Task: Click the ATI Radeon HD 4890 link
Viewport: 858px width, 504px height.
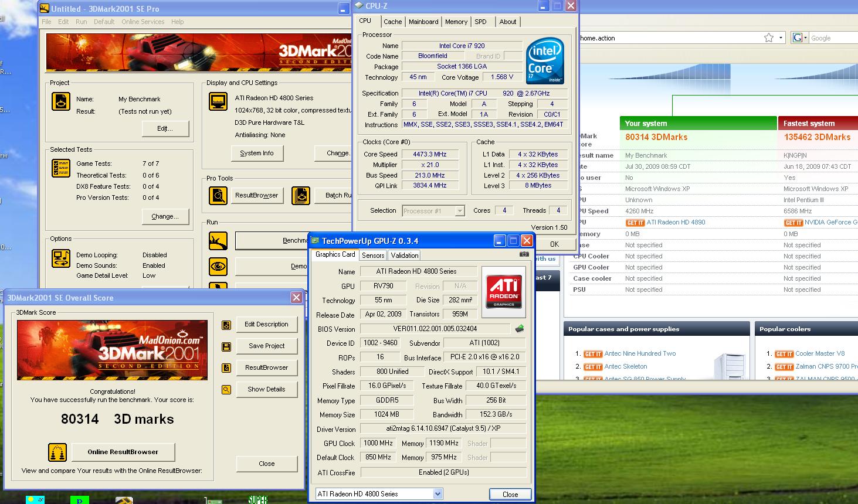Action: pyautogui.click(x=676, y=223)
